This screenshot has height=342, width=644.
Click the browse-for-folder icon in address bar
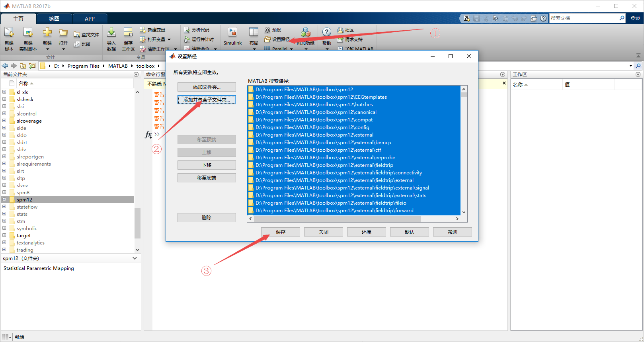[x=32, y=66]
